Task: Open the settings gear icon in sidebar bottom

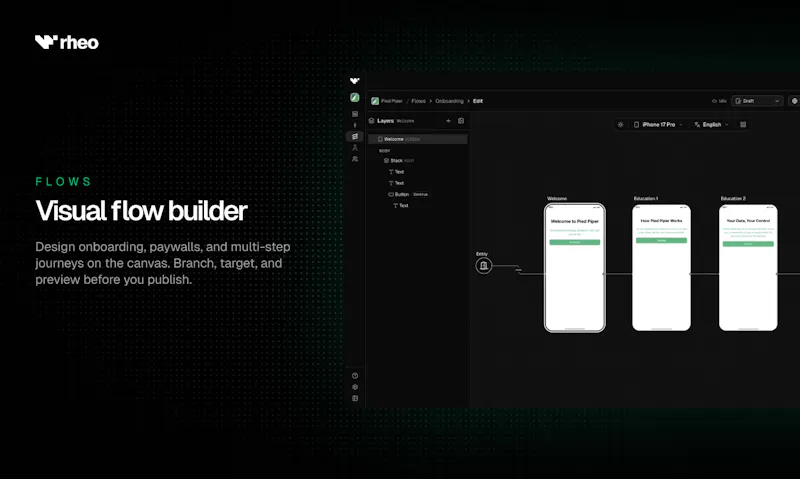Action: [x=355, y=387]
